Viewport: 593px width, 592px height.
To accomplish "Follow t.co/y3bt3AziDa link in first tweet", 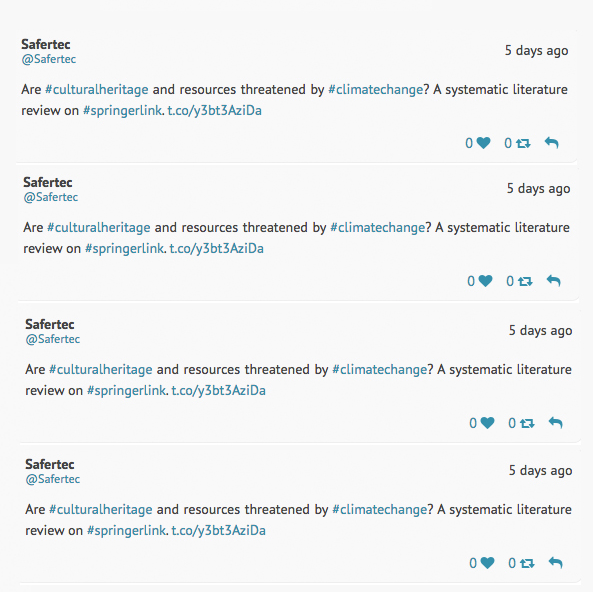I will tap(214, 110).
